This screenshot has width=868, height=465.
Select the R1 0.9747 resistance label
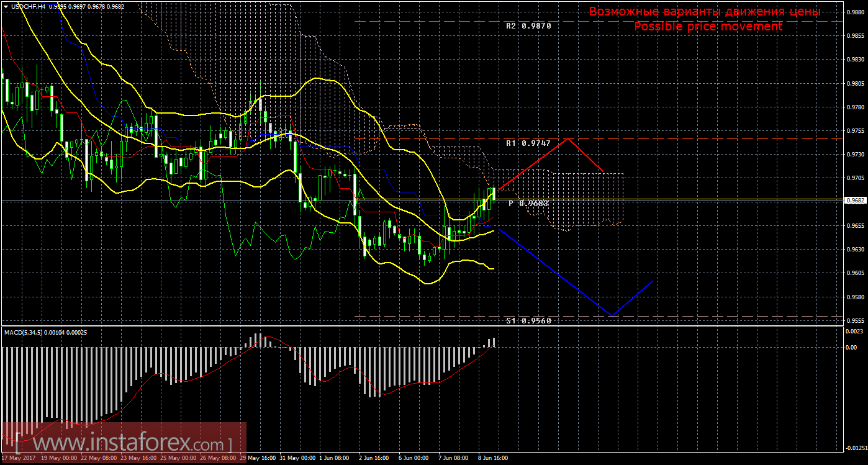[528, 143]
